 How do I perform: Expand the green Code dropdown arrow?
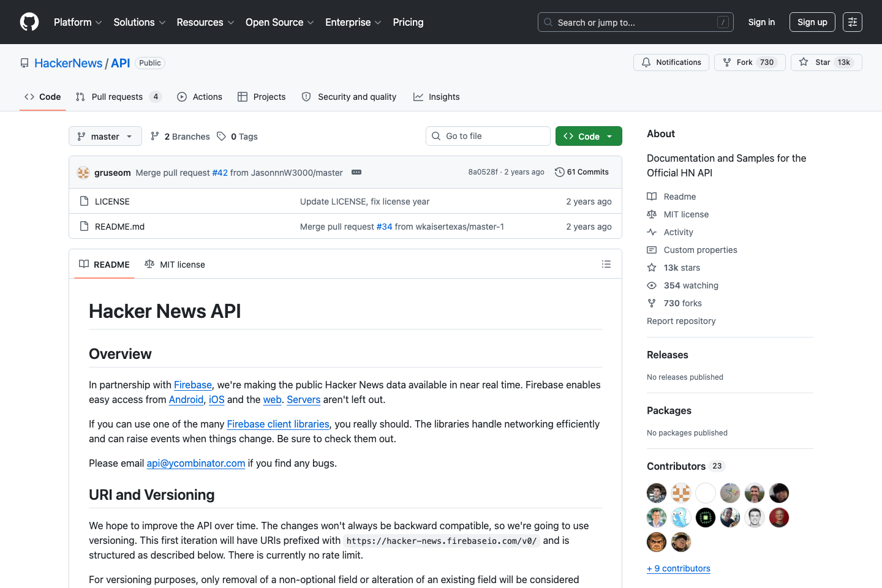(x=609, y=135)
